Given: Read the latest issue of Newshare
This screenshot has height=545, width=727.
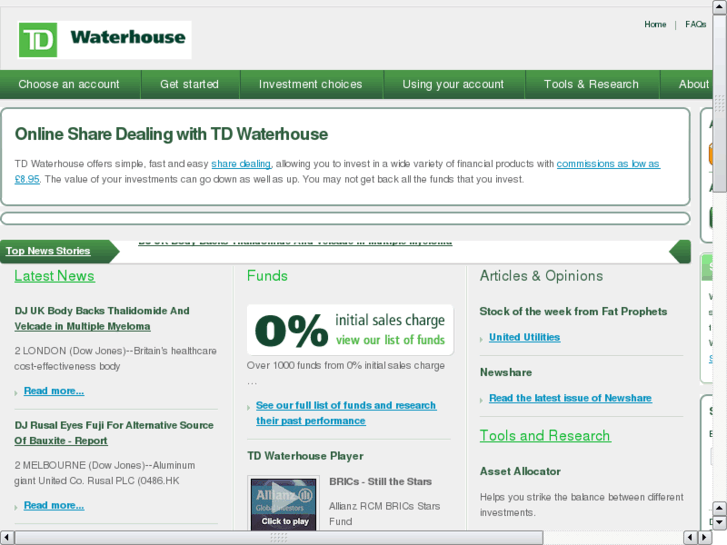Looking at the screenshot, I should tap(570, 398).
